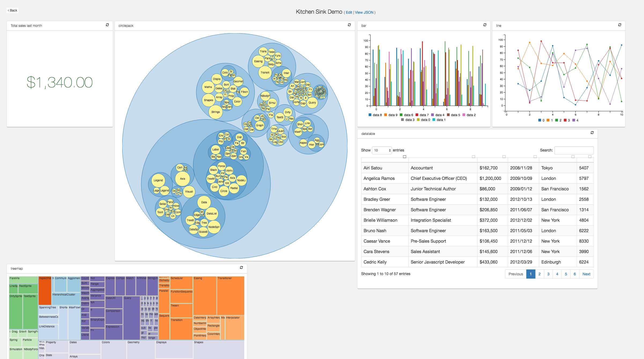Open the Edit link

pos(349,12)
